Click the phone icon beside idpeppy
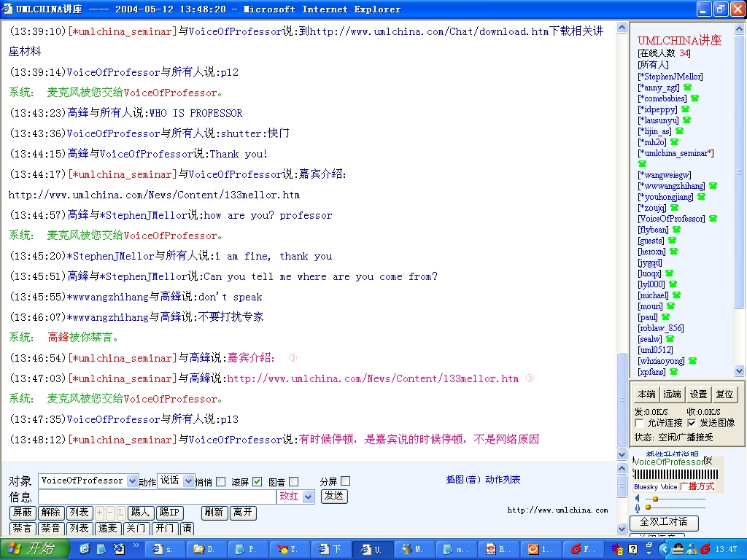Screen dimensions: 747x560 [685, 109]
